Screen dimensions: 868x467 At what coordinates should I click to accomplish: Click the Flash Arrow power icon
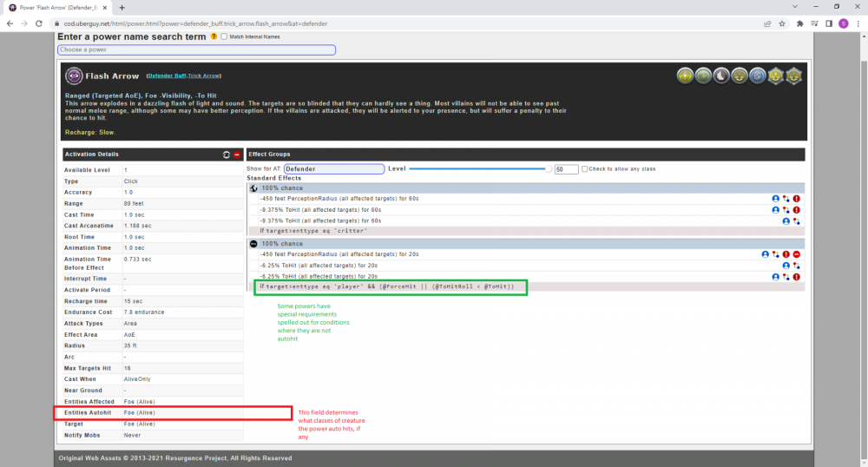pos(73,76)
